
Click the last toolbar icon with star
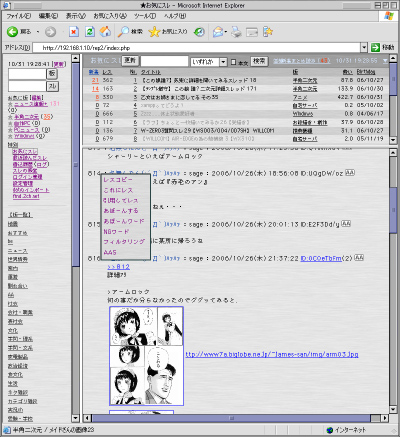[x=268, y=32]
